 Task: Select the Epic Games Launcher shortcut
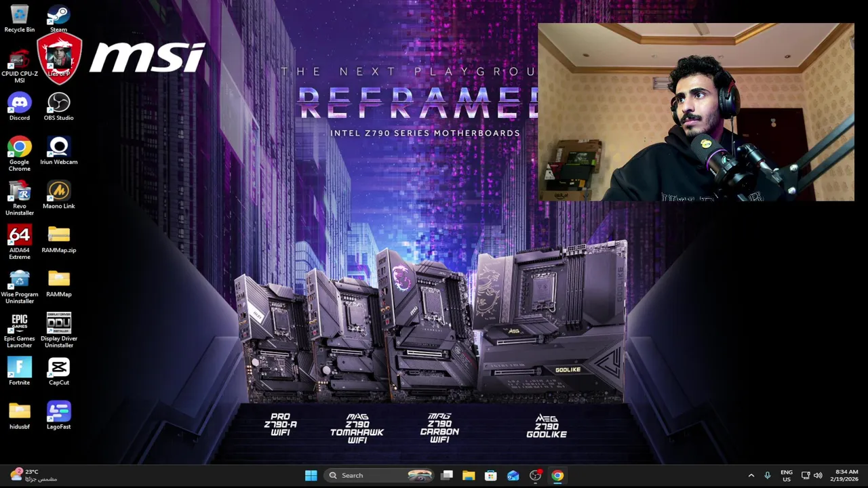20,330
